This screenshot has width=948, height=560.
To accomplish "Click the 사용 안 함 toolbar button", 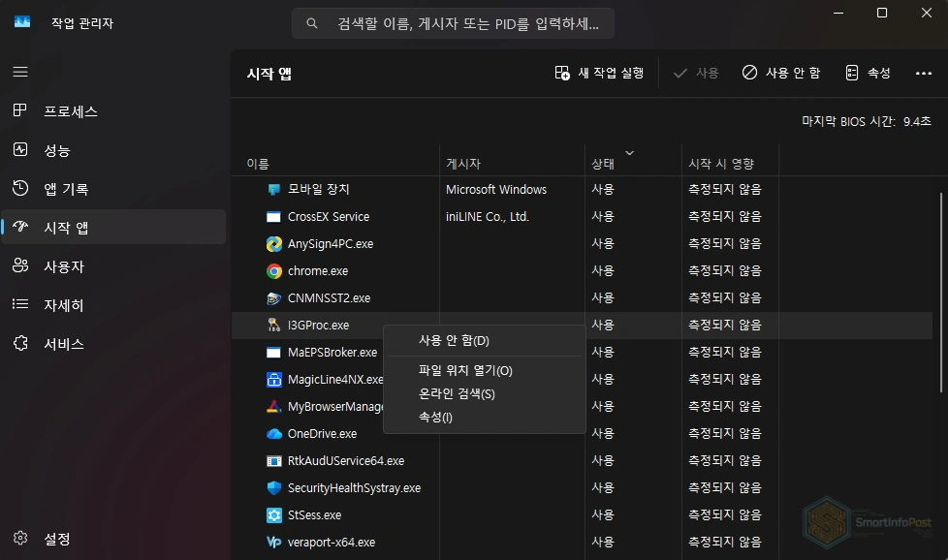I will click(781, 73).
